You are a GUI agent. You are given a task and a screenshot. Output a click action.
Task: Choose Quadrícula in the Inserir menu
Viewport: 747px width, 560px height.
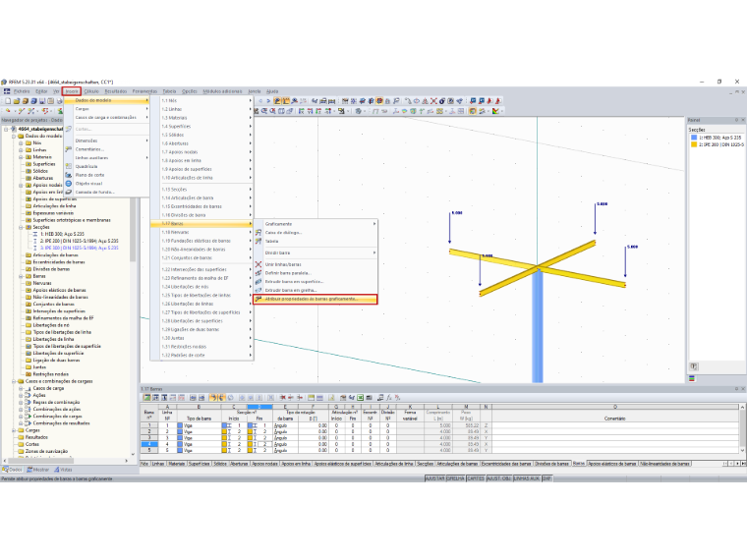click(107, 167)
